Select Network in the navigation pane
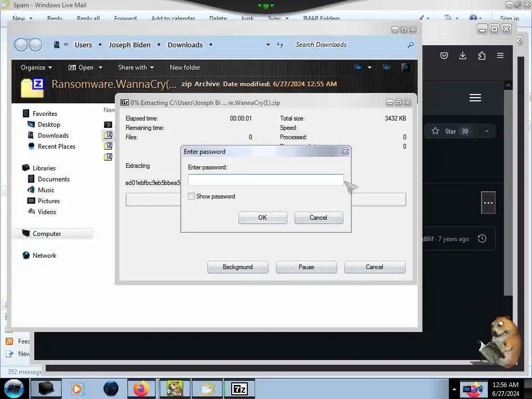 (x=45, y=256)
